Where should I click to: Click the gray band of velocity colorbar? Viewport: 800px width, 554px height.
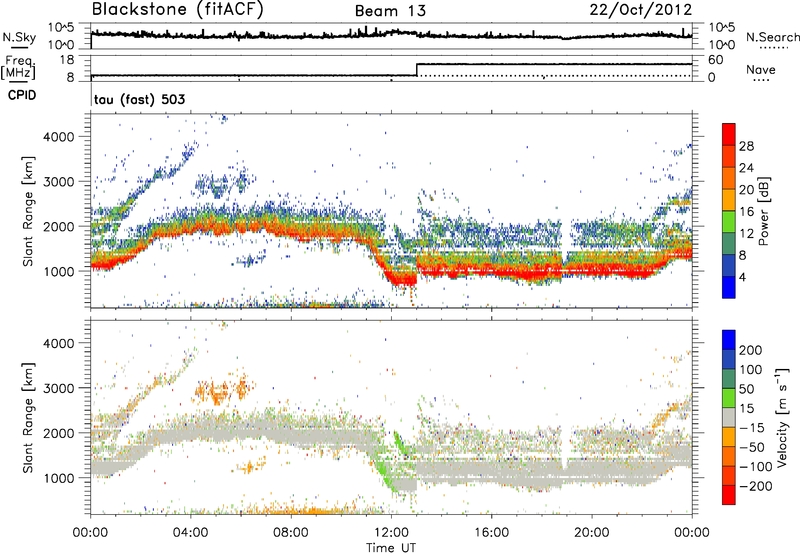(729, 417)
